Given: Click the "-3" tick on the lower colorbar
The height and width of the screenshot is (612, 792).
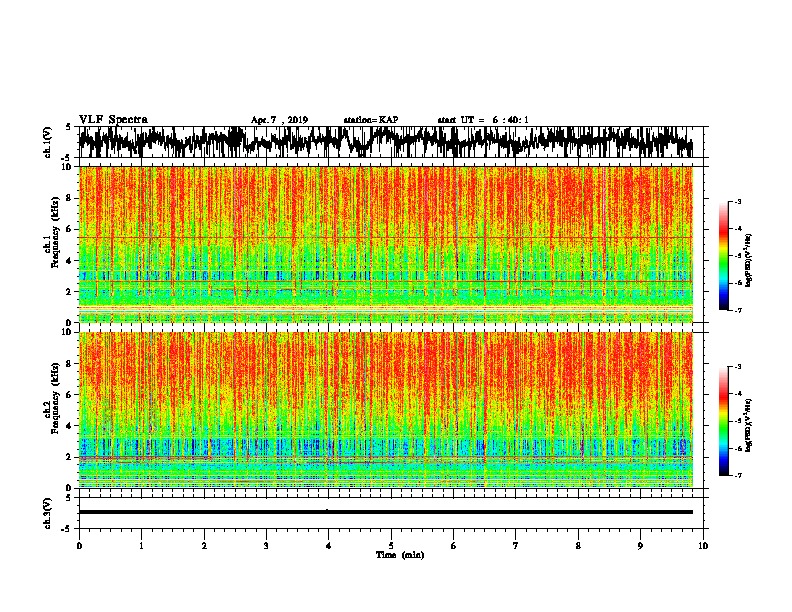Looking at the screenshot, I should (x=738, y=367).
